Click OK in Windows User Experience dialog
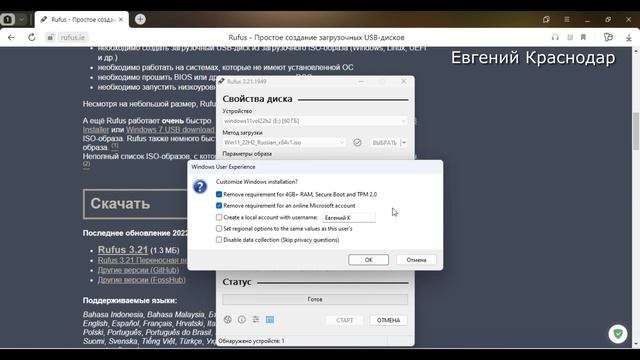Viewport: 640px width, 360px height. coord(368,260)
